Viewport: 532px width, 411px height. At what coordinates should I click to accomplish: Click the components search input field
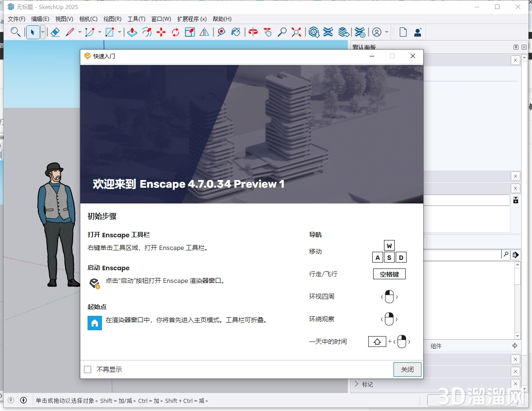(x=462, y=254)
